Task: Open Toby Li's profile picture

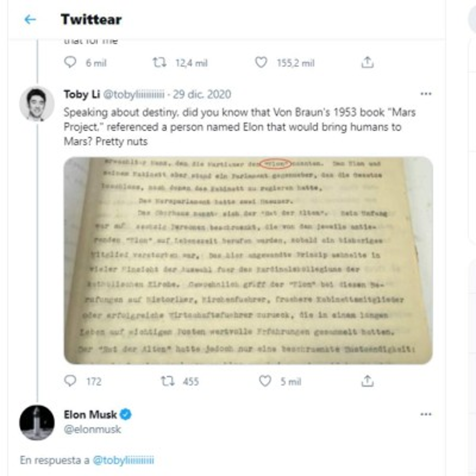Action: click(36, 103)
